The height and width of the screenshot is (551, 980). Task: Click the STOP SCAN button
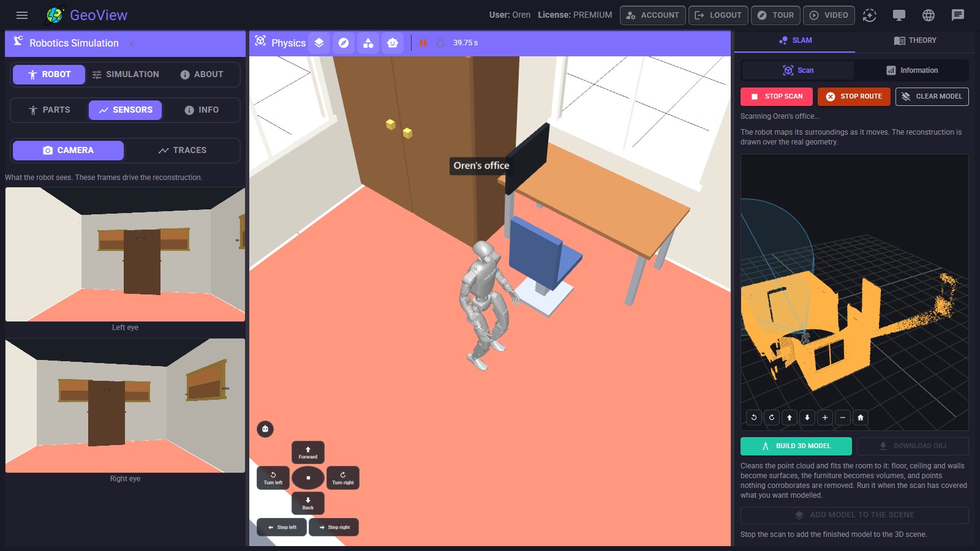[x=777, y=97]
